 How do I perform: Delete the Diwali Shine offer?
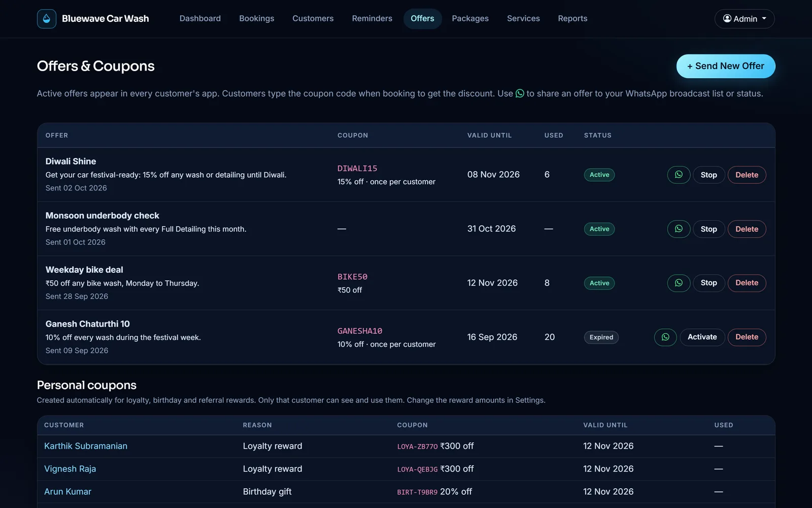(x=747, y=175)
